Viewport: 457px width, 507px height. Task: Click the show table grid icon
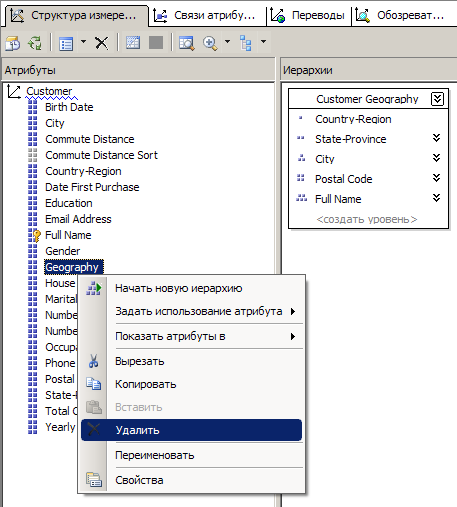click(x=133, y=43)
